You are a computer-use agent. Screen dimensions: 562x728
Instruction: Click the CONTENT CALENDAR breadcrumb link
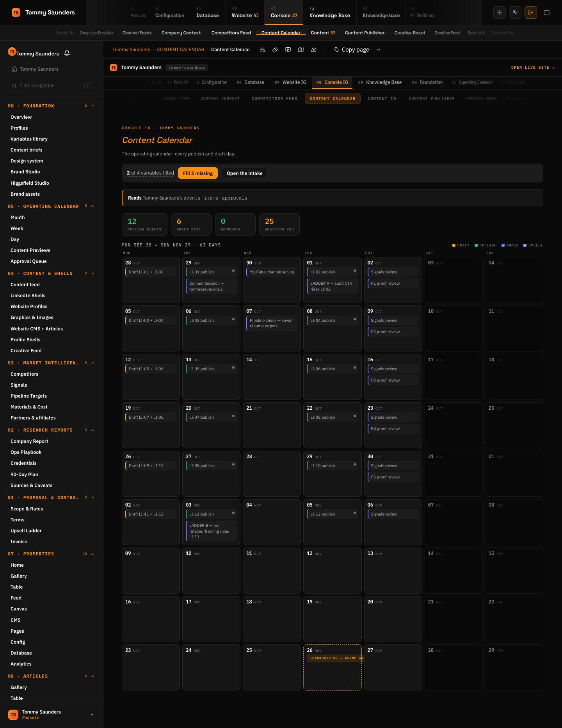181,50
